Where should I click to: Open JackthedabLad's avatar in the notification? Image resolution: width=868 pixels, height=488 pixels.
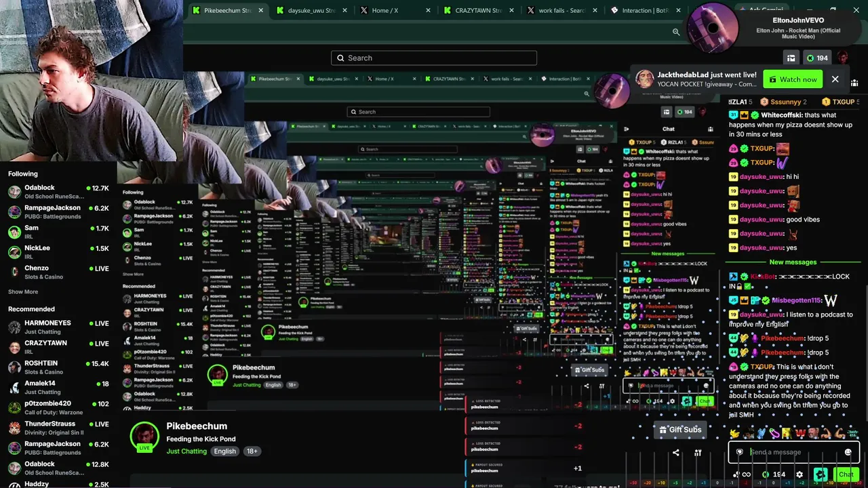645,79
